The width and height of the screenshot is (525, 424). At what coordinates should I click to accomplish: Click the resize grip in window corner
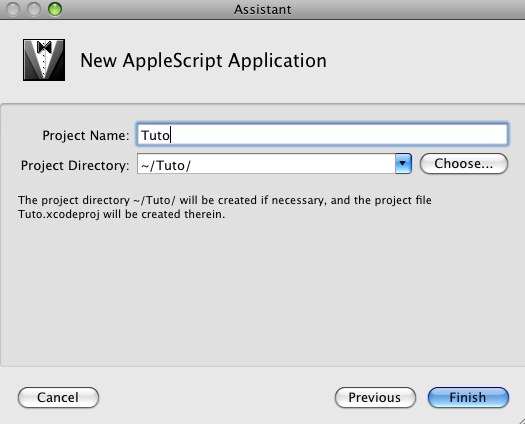[x=520, y=419]
